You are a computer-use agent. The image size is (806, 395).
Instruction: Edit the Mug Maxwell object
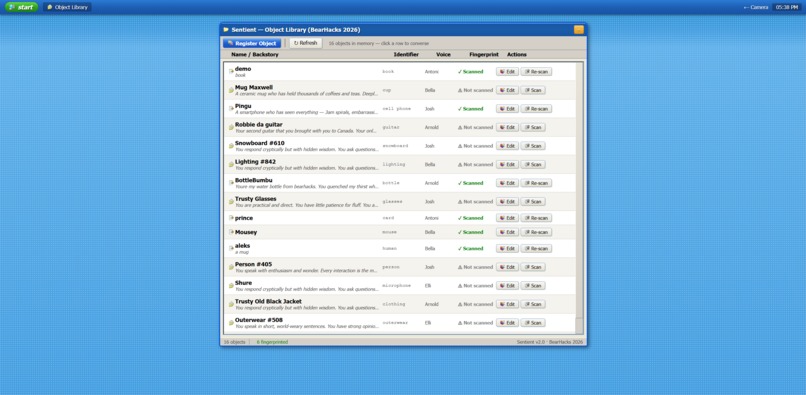(x=507, y=90)
